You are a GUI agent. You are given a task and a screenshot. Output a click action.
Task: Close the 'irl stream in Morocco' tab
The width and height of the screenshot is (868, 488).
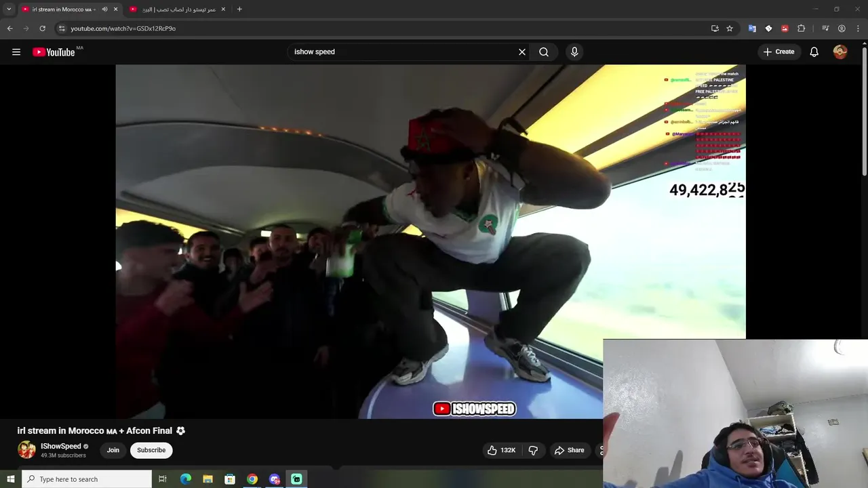coord(115,9)
